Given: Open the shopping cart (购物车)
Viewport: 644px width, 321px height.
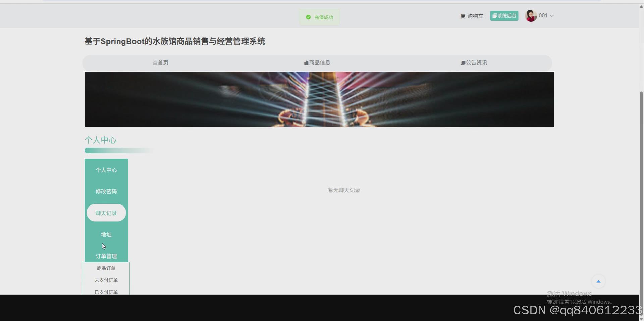Looking at the screenshot, I should pos(472,16).
